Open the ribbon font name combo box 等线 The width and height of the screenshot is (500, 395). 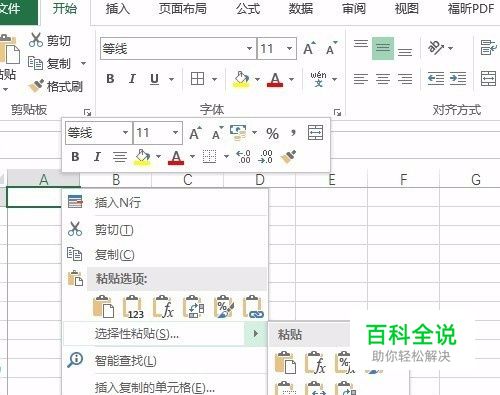(178, 49)
